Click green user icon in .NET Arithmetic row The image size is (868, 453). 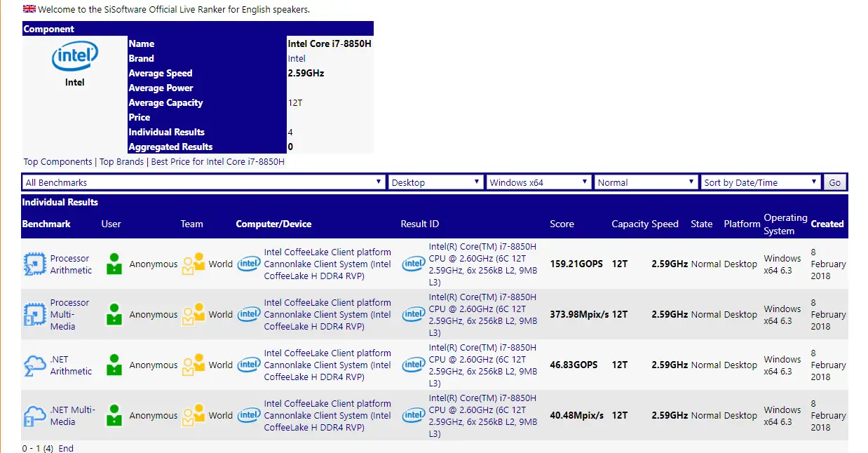click(x=114, y=365)
